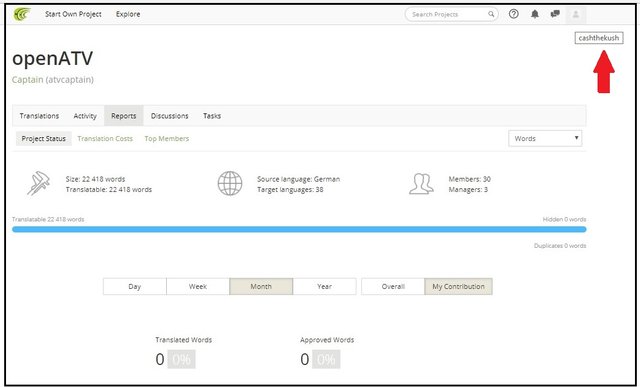Open the Explore menu item

128,14
